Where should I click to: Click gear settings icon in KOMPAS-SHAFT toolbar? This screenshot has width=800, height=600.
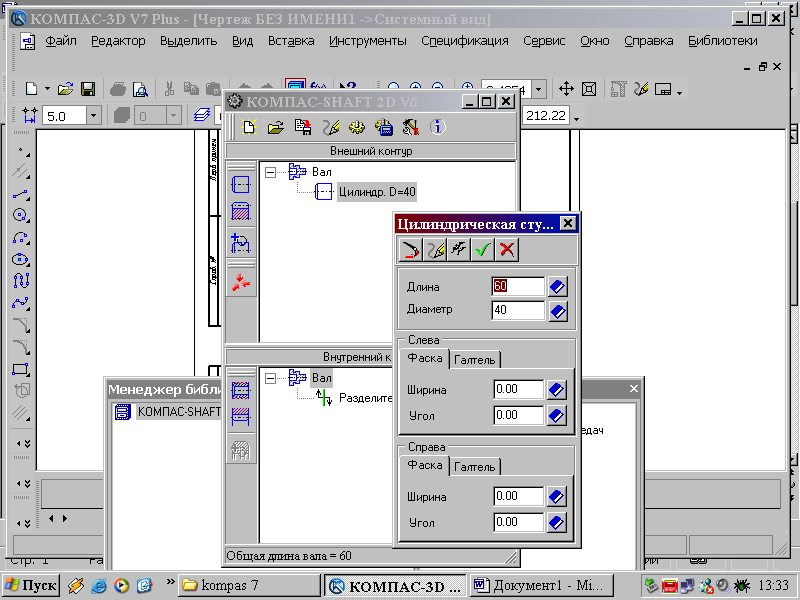(357, 127)
